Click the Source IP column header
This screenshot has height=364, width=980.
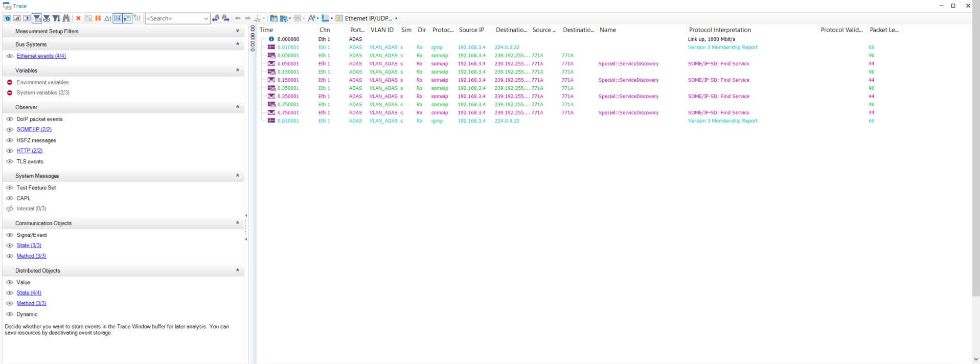point(471,30)
